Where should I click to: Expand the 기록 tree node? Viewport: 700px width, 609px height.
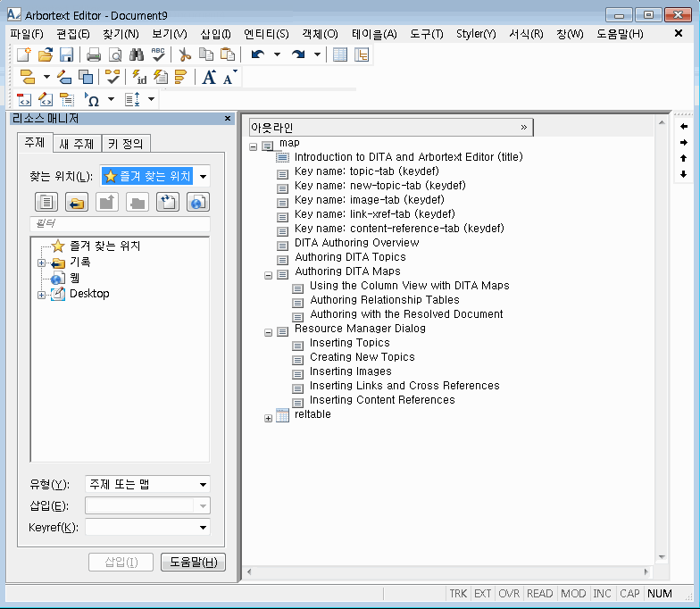tap(41, 263)
